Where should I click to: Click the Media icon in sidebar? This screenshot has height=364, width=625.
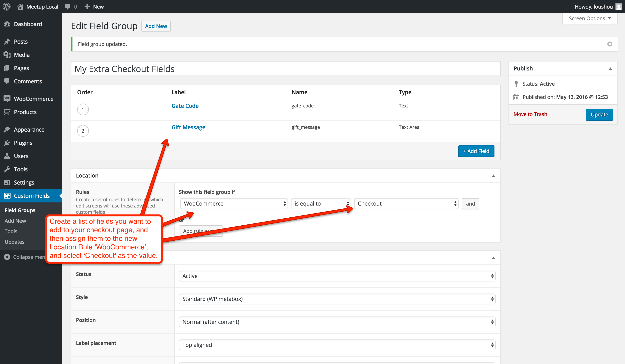(7, 55)
